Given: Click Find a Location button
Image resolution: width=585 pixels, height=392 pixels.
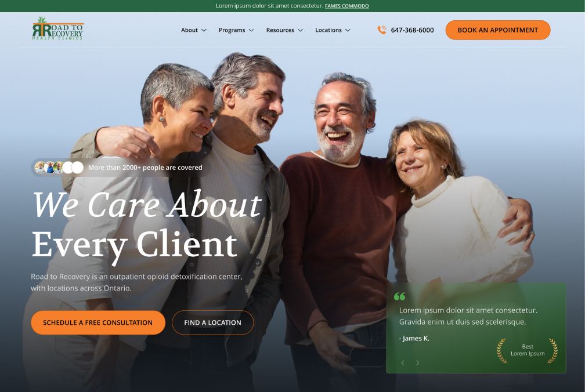Looking at the screenshot, I should (x=212, y=322).
